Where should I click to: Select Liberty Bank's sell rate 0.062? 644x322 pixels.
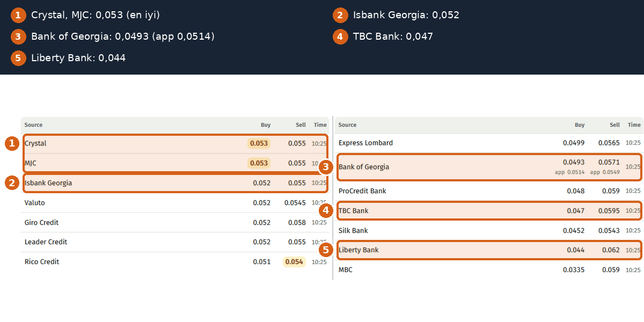(611, 250)
